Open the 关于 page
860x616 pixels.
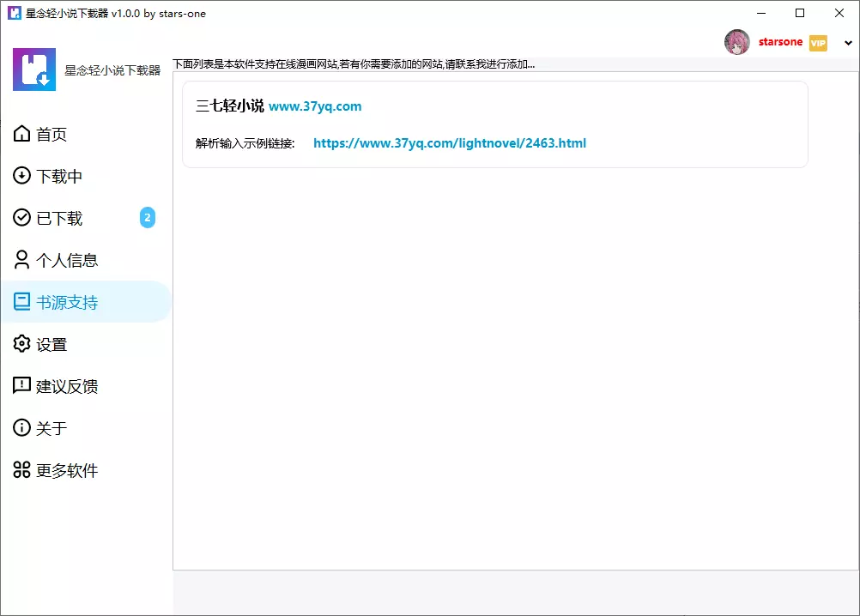51,428
